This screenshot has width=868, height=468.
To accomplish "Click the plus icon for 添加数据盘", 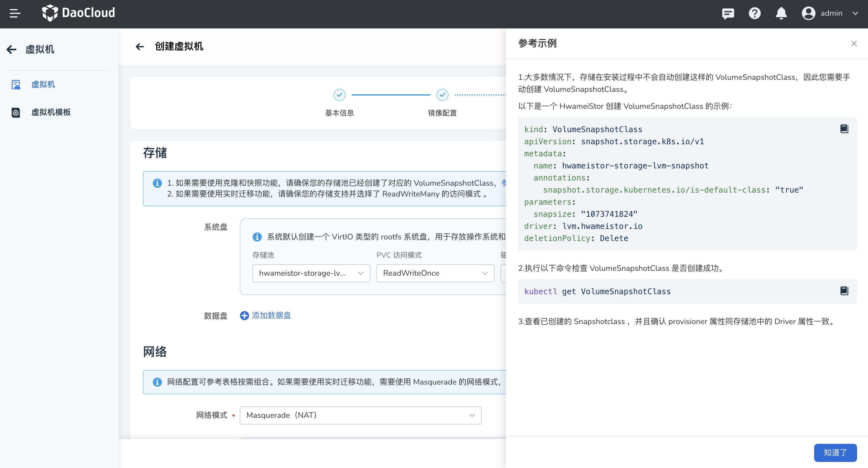I will [244, 316].
